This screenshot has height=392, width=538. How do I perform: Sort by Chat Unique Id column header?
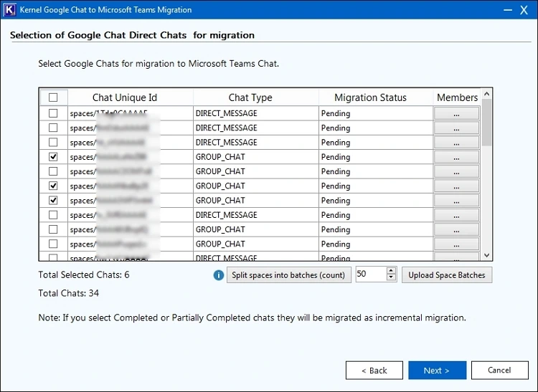131,97
